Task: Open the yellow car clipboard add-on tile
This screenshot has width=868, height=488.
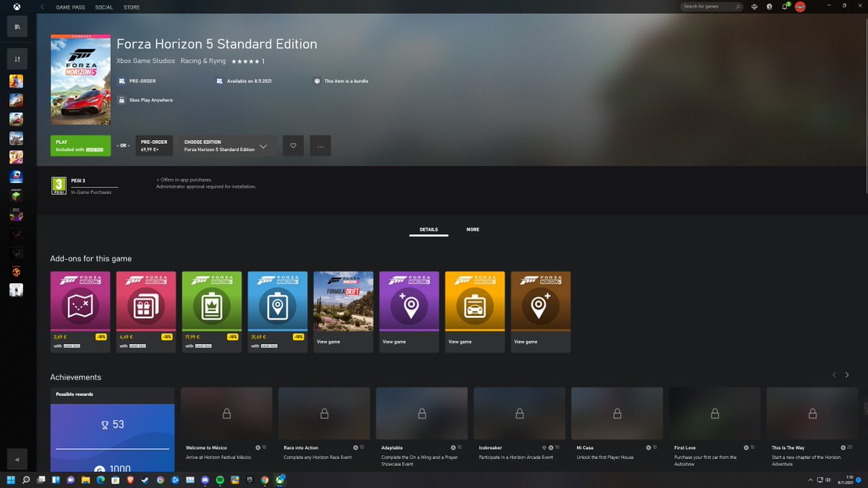Action: (475, 312)
